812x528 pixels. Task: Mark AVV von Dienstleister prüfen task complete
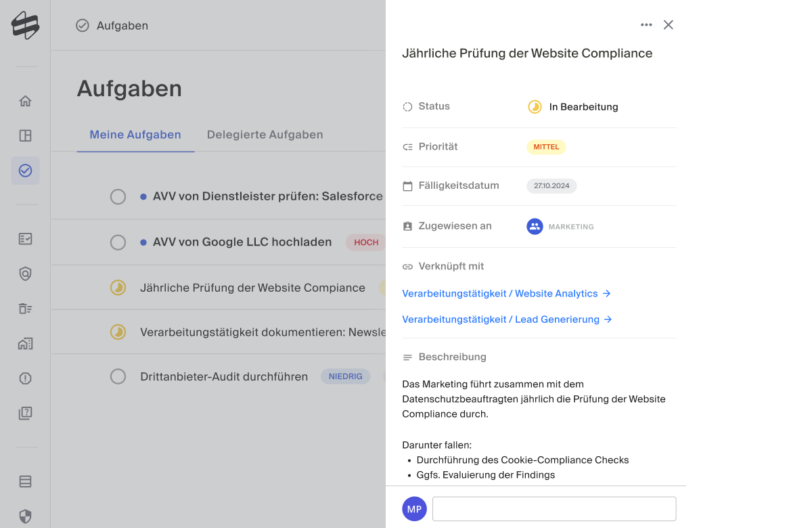pyautogui.click(x=118, y=197)
